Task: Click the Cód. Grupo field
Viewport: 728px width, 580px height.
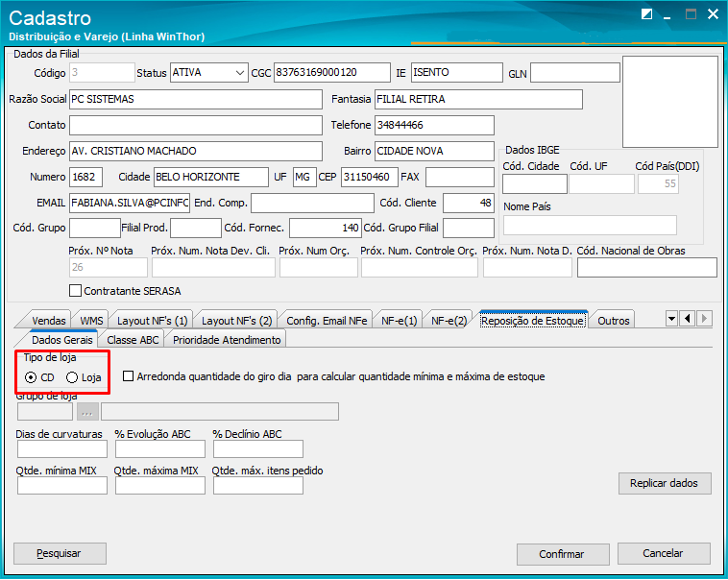Action: [x=95, y=228]
